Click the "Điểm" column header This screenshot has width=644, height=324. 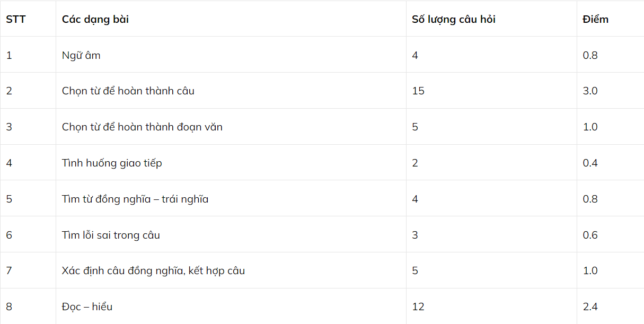click(595, 20)
